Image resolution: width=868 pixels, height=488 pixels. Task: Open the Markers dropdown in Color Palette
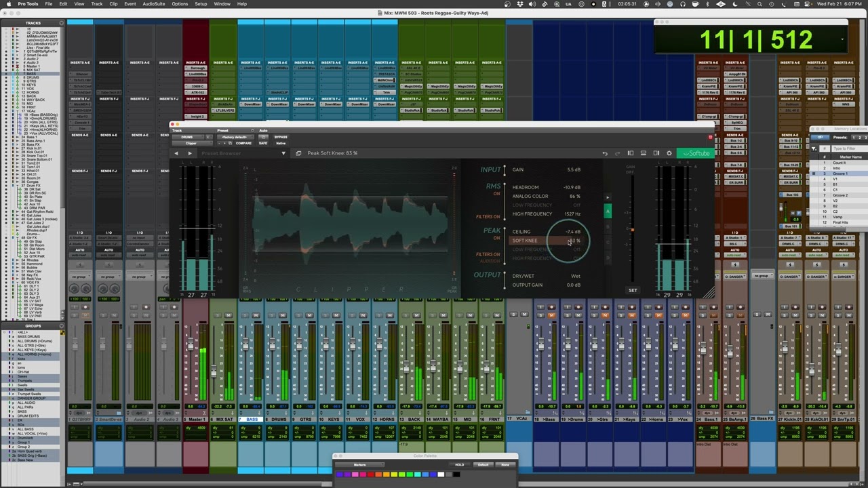(360, 465)
